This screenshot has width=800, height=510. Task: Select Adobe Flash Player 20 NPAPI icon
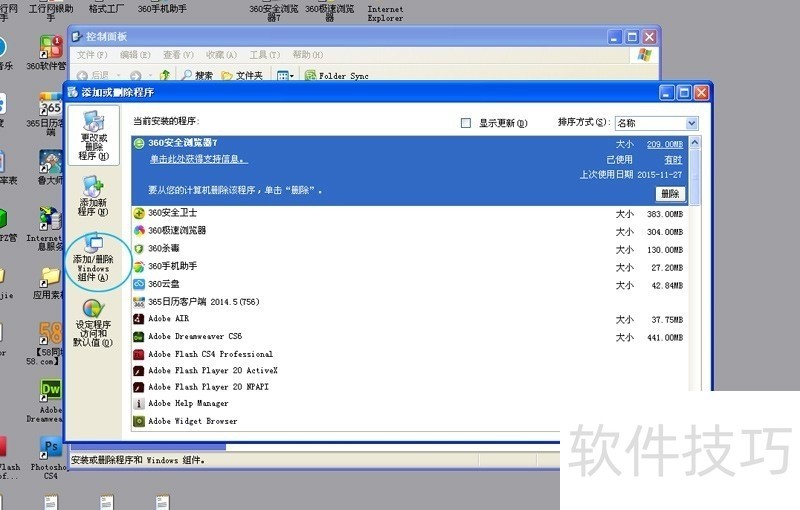(139, 387)
